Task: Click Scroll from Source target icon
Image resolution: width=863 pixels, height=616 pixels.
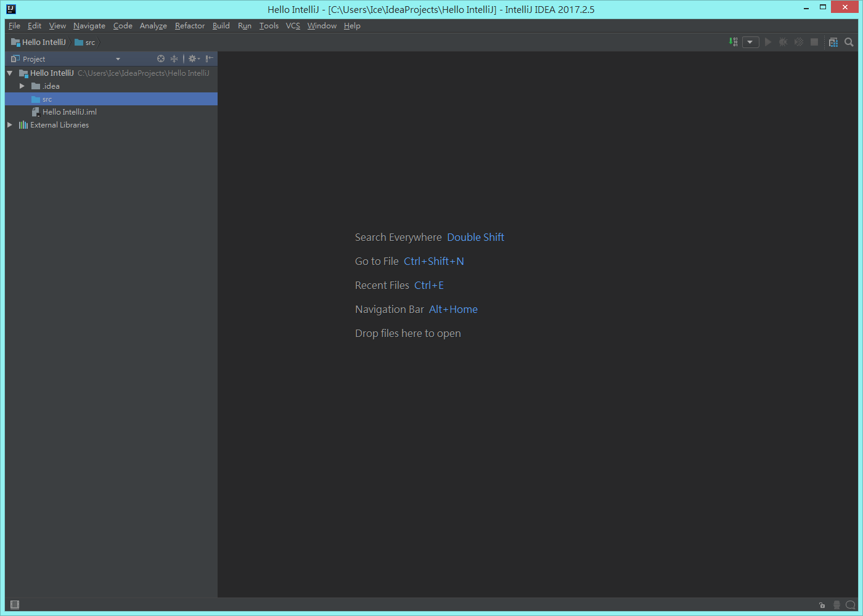Action: point(161,59)
